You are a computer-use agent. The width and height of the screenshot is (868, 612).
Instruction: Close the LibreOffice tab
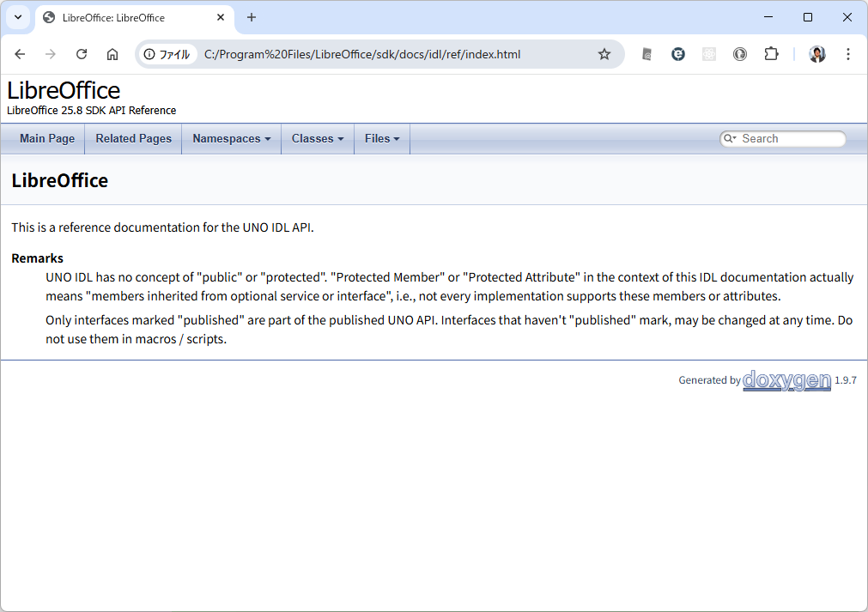pos(222,17)
